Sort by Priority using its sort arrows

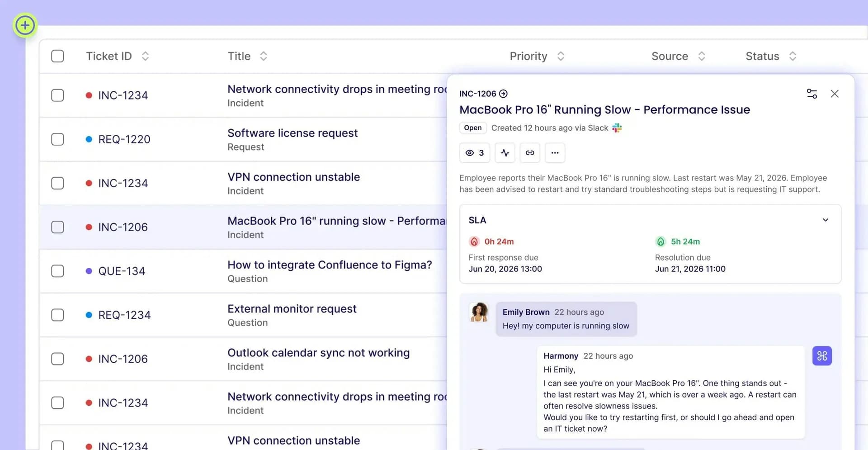[x=561, y=56]
